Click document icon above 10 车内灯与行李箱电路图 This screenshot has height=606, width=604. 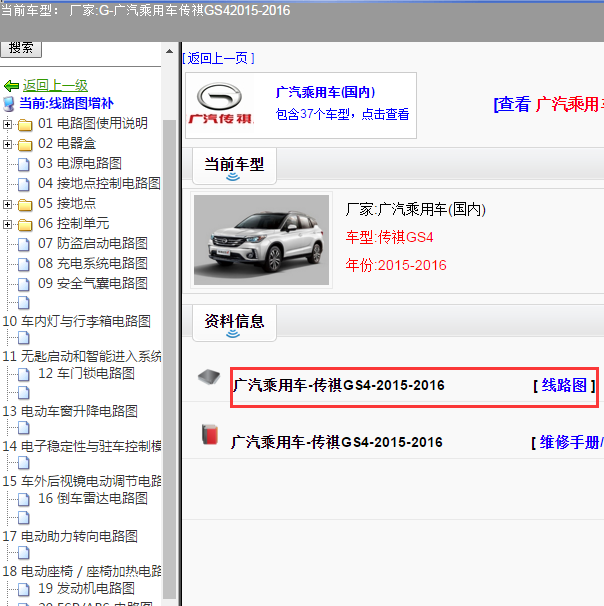24,303
